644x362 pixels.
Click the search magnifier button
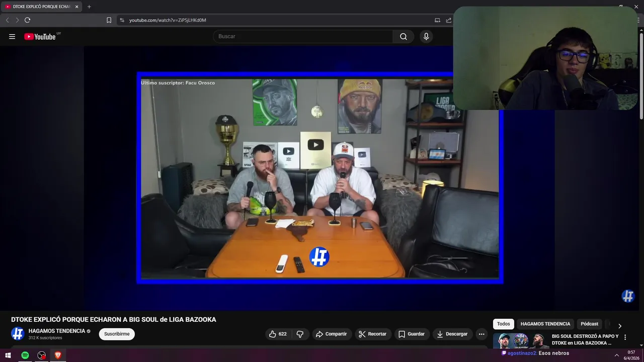coord(404,36)
